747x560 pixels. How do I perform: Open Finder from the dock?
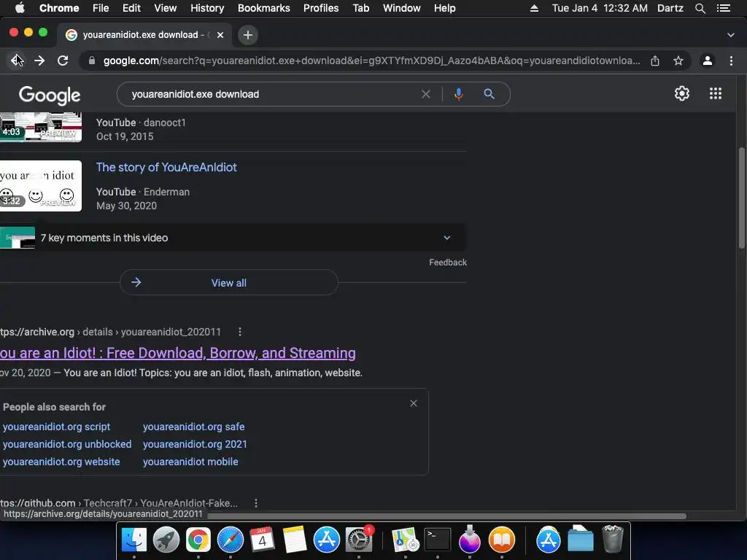tap(134, 540)
